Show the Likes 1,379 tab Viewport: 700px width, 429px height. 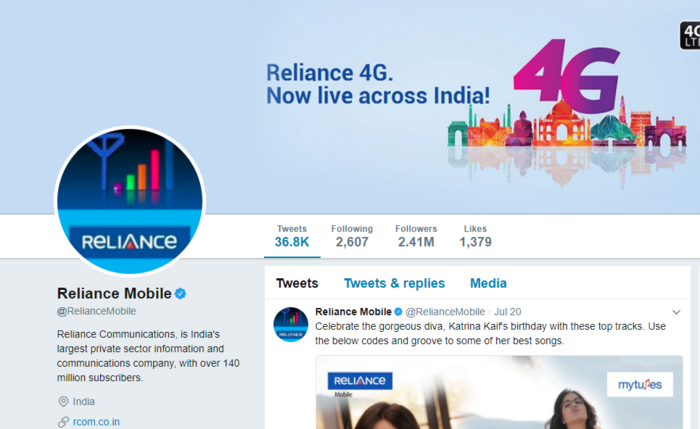475,236
